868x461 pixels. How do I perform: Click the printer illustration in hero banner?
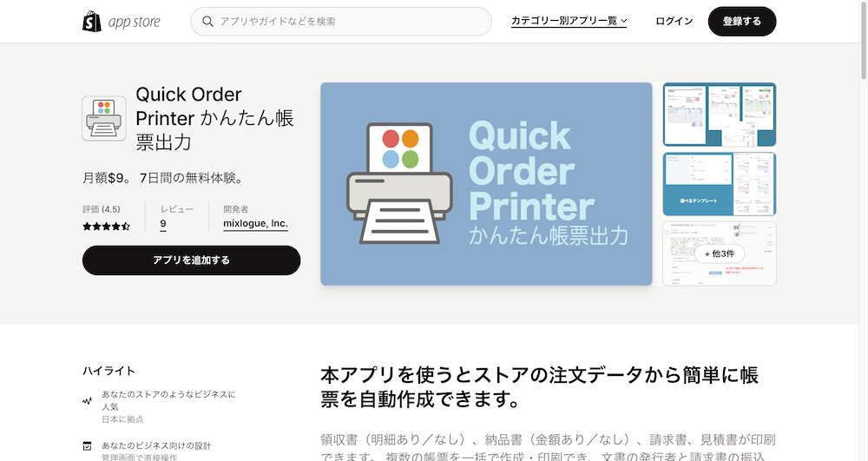coord(399,184)
